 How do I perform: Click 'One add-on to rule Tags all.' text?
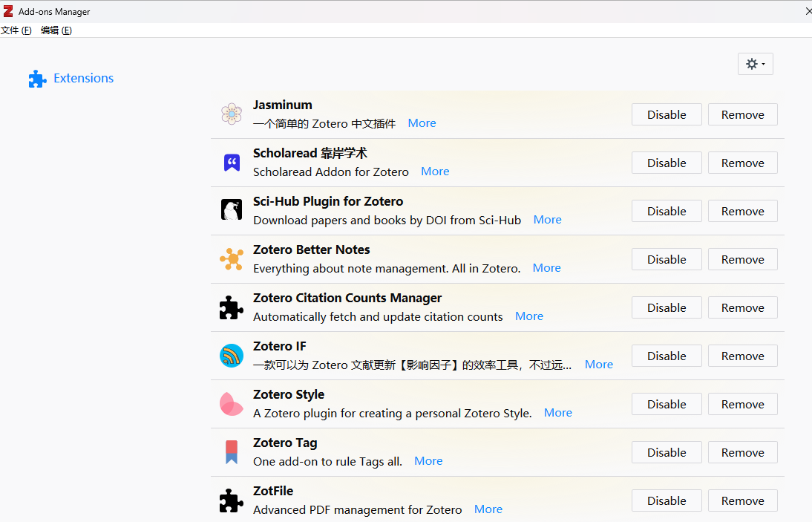pos(328,461)
